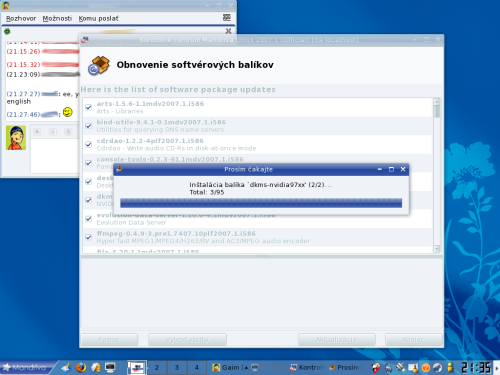Open the Gaim taskbar entry
Viewport: 500px width, 375px height.
tap(227, 367)
